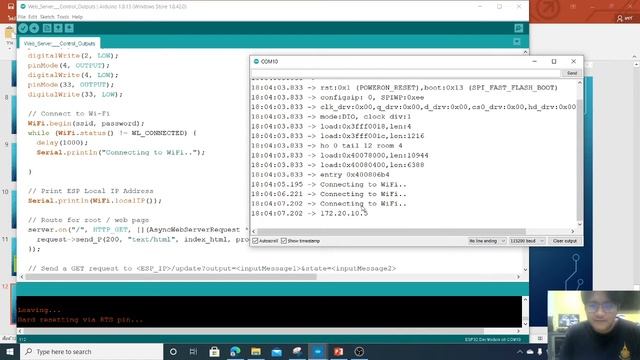
Task: Click the Cortana circle icon on taskbar
Action: click(173, 351)
